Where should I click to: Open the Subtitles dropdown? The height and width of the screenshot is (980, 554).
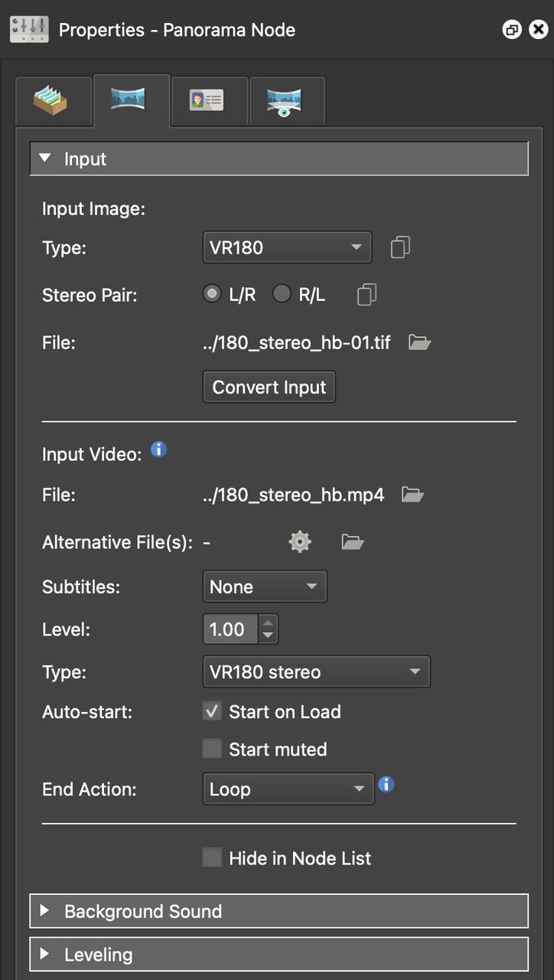(x=265, y=586)
